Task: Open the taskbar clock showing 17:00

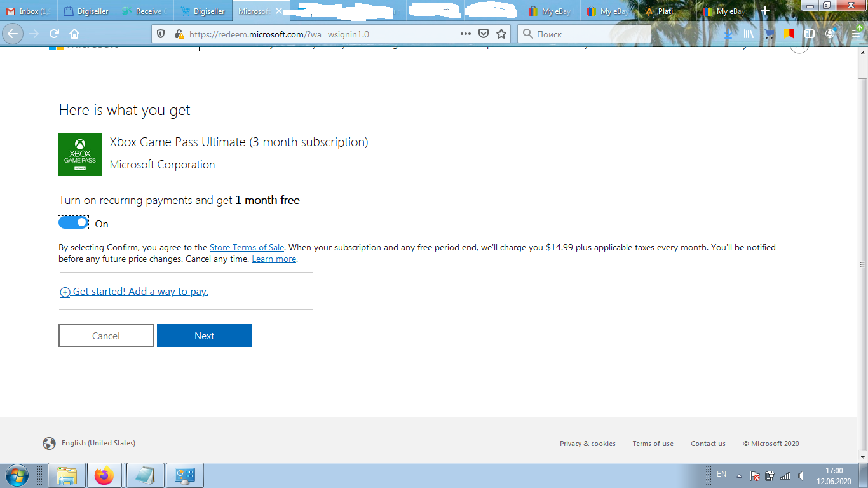Action: pyautogui.click(x=834, y=476)
